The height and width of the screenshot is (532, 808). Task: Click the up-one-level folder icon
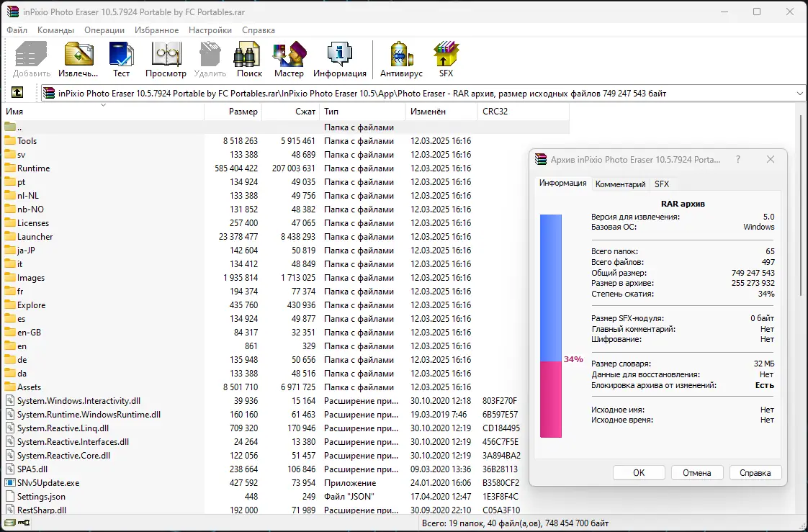(17, 92)
